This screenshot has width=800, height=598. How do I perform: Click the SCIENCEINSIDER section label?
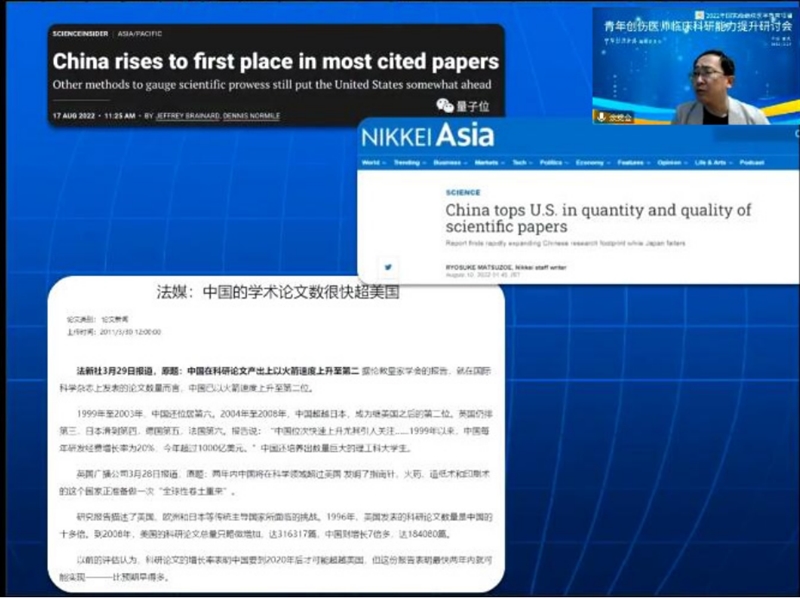[x=80, y=34]
